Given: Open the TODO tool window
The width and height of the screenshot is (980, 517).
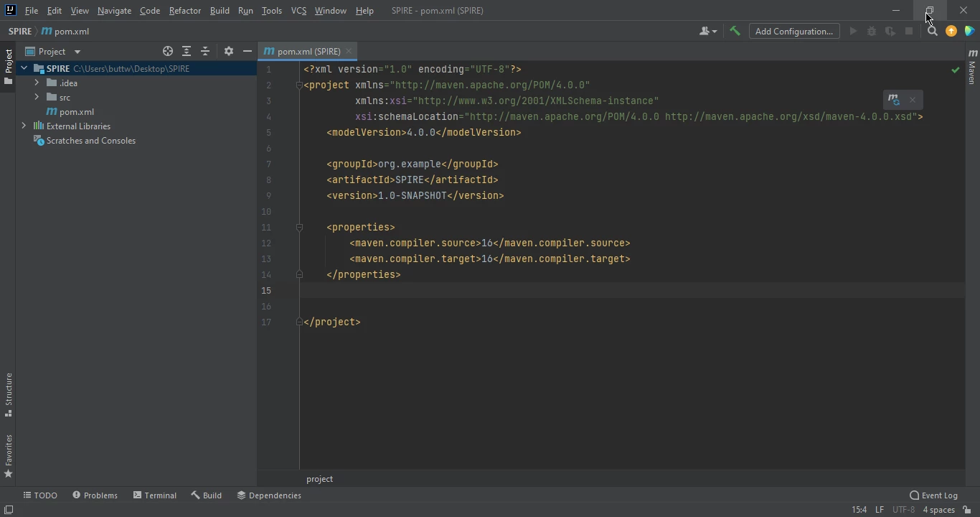Looking at the screenshot, I should 40,495.
